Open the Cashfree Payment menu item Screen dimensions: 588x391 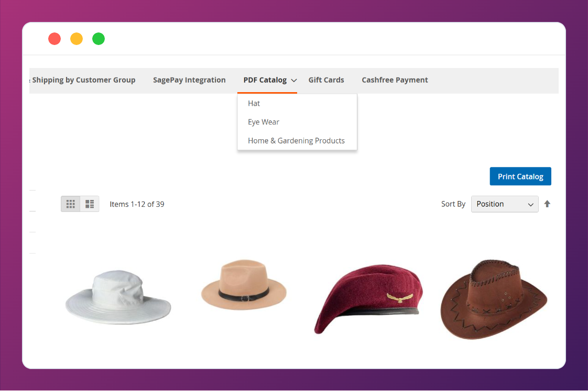395,80
